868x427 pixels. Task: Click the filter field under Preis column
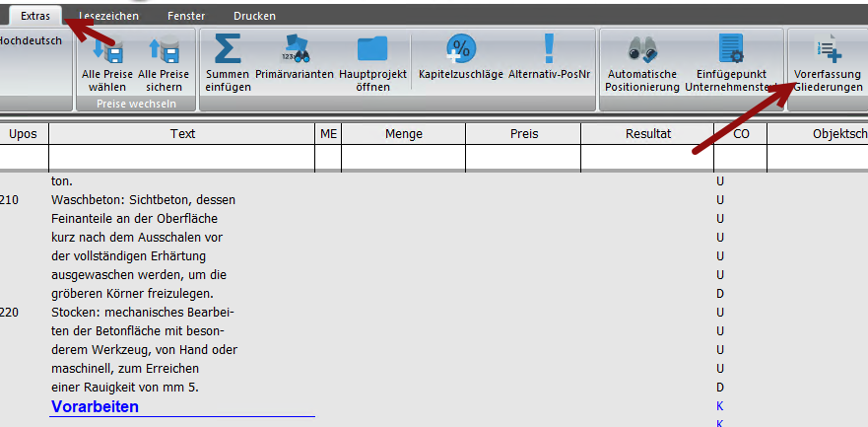(x=523, y=157)
